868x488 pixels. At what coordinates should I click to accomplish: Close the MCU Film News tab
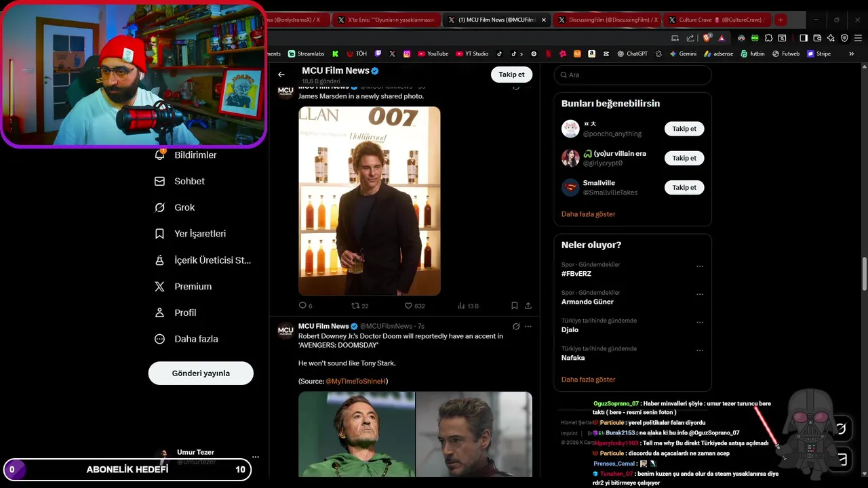[x=543, y=20]
